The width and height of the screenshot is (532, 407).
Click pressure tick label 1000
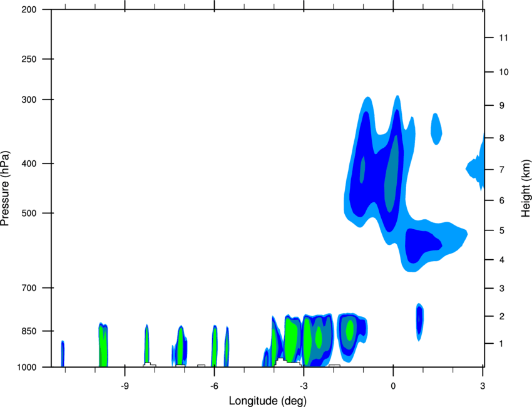27,368
